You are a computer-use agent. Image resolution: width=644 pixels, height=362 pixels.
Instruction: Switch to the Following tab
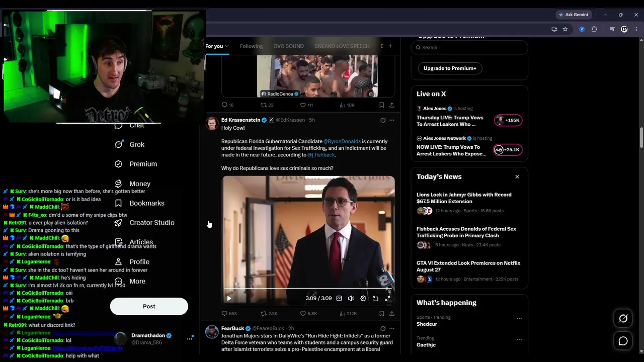pyautogui.click(x=251, y=46)
